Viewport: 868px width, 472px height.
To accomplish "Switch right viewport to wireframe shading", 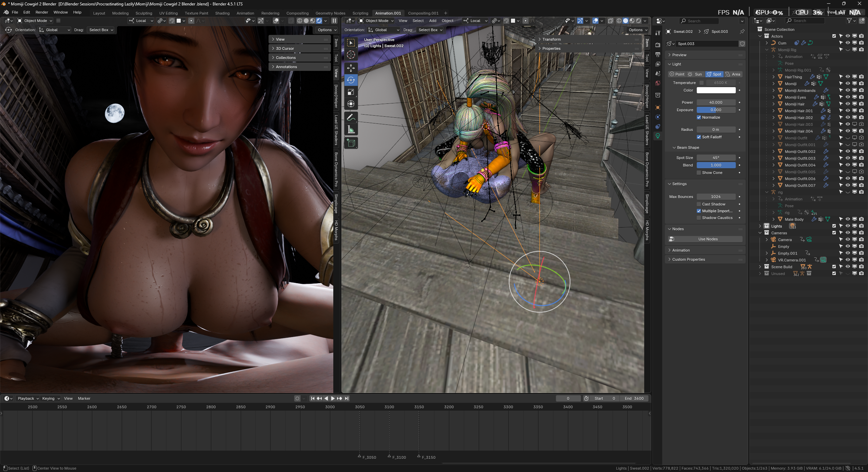I will [x=619, y=21].
